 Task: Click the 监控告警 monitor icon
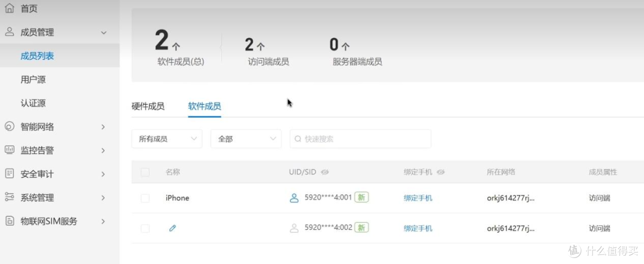coord(9,150)
